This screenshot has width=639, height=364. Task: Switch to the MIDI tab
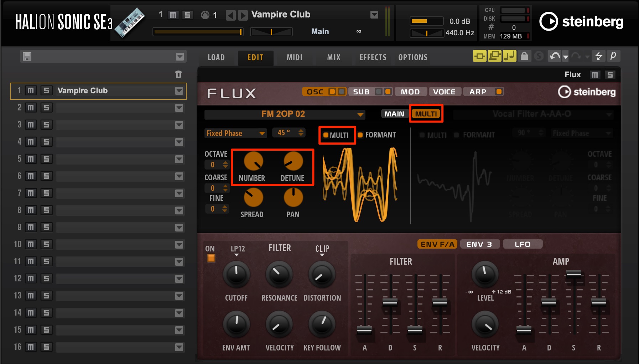[x=295, y=57]
